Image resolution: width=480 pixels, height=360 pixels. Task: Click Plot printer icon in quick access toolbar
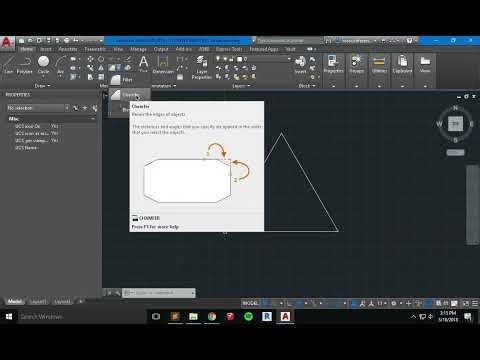[66, 41]
